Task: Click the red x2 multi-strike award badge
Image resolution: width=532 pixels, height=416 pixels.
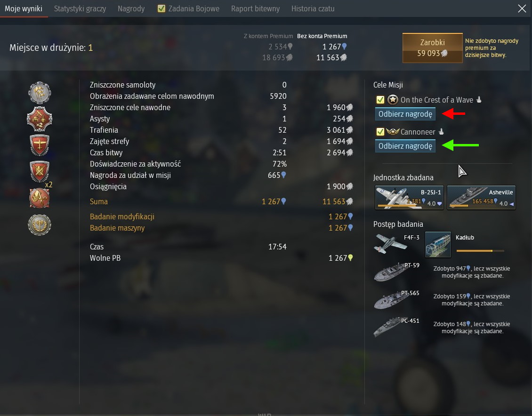Action: 40,119
